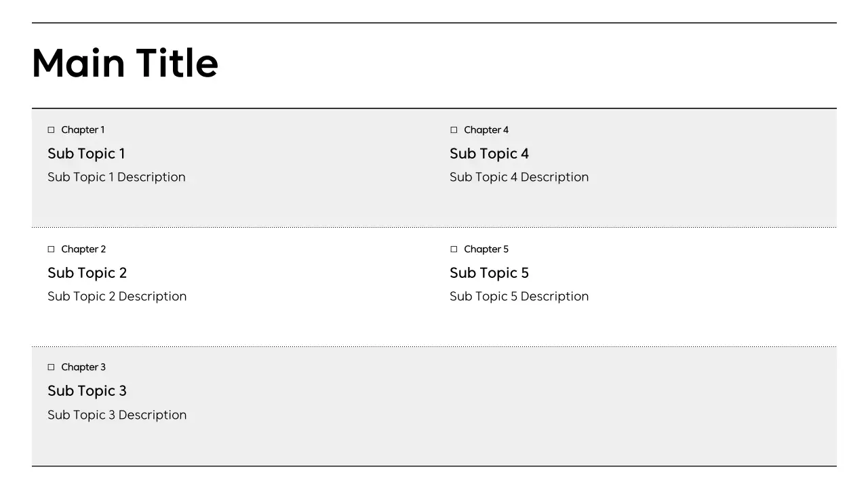Open the Sub Topic 1 heading

86,154
